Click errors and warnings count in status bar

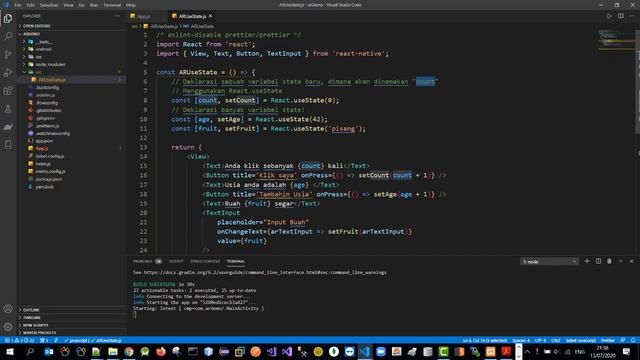[x=20, y=340]
